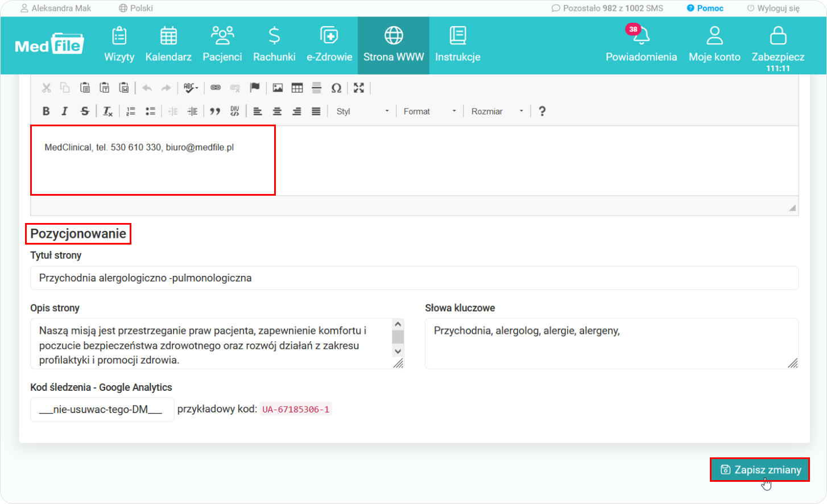Go to the Kalendarz tab
The height and width of the screenshot is (504, 827).
[x=168, y=46]
